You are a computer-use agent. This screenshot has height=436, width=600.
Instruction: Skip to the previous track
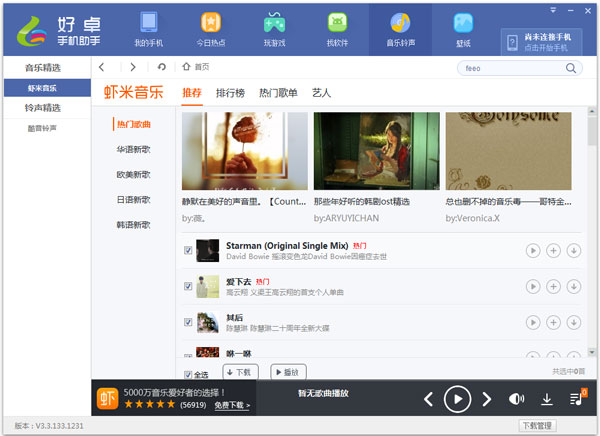tap(429, 399)
